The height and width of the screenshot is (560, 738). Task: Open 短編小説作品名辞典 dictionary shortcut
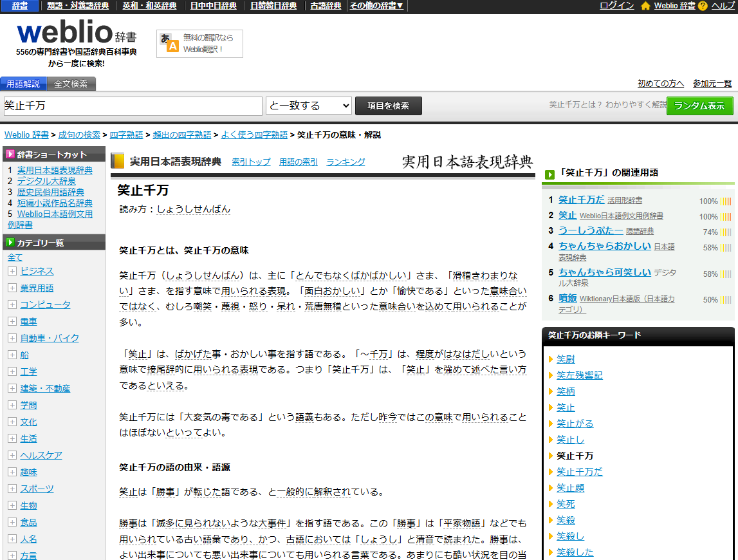click(x=55, y=203)
